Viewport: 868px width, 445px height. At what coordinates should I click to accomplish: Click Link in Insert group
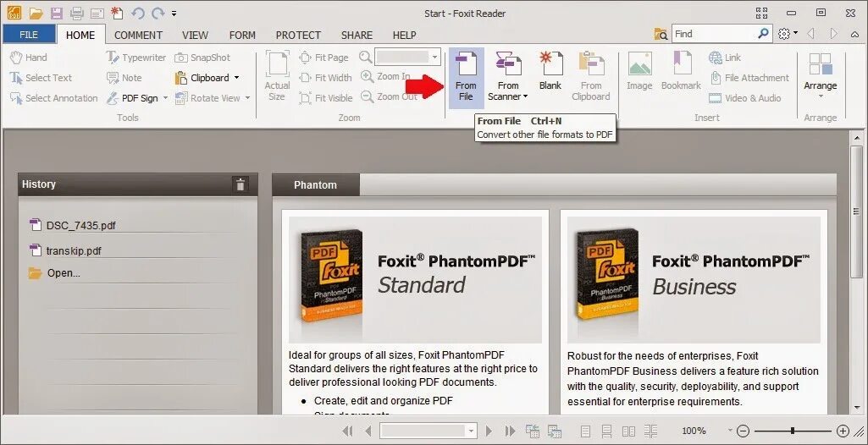coord(725,58)
